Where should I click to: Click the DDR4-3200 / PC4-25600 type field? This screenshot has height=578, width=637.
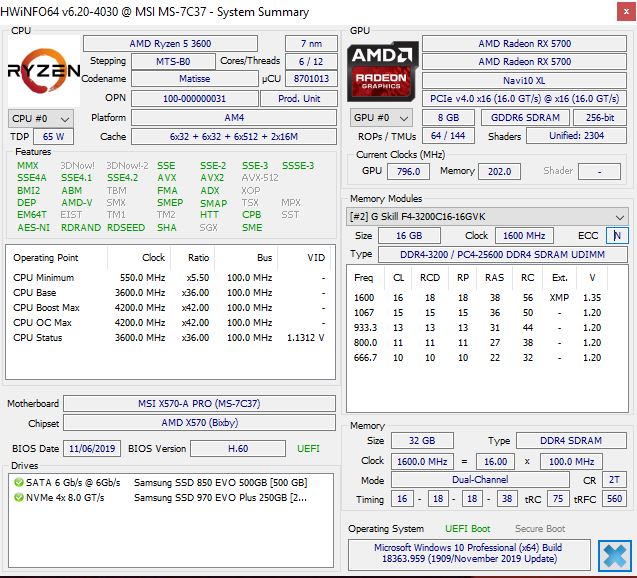pos(503,255)
